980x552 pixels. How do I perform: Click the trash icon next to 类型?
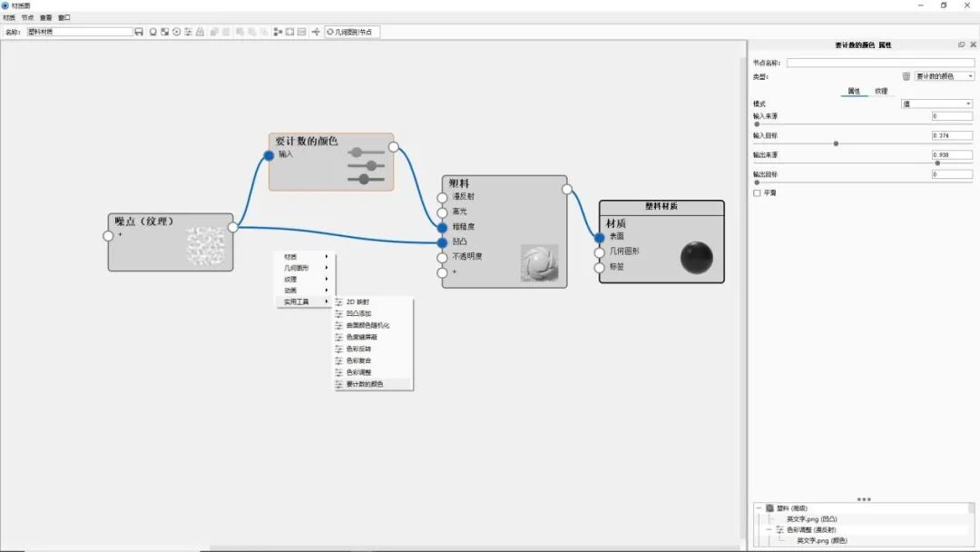(x=906, y=76)
